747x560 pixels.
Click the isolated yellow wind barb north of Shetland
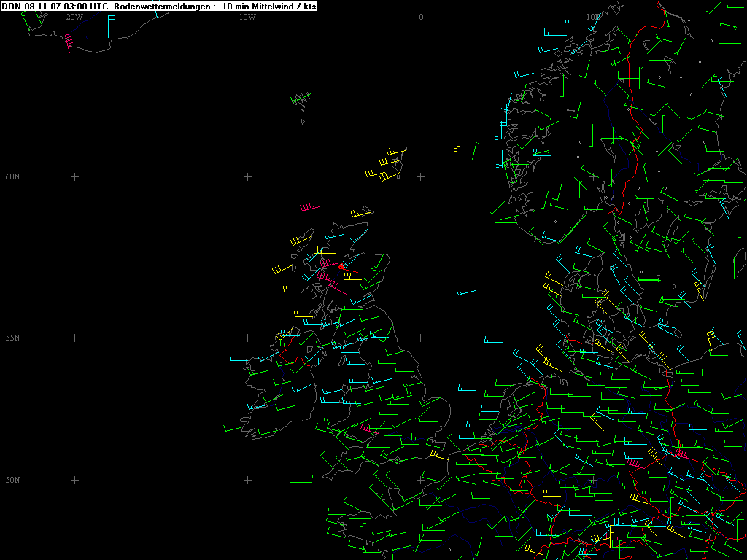point(459,144)
